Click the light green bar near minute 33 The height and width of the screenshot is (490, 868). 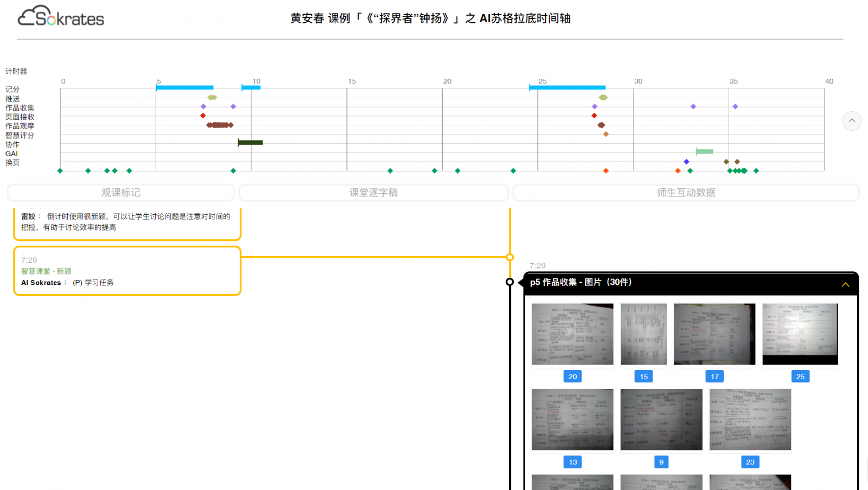coord(705,151)
